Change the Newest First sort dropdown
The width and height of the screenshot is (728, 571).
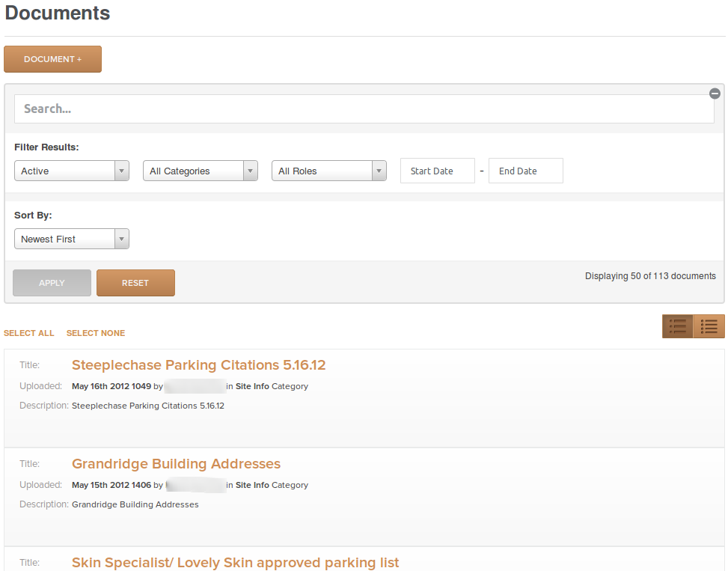coord(72,239)
